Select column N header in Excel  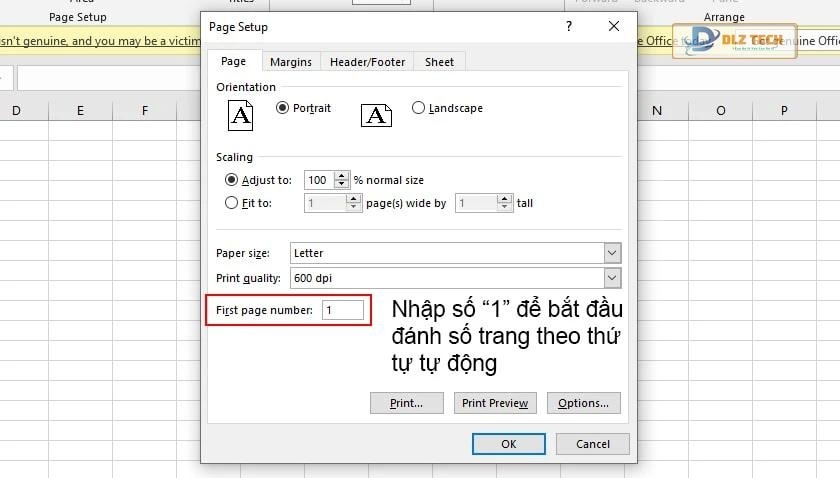click(x=657, y=110)
